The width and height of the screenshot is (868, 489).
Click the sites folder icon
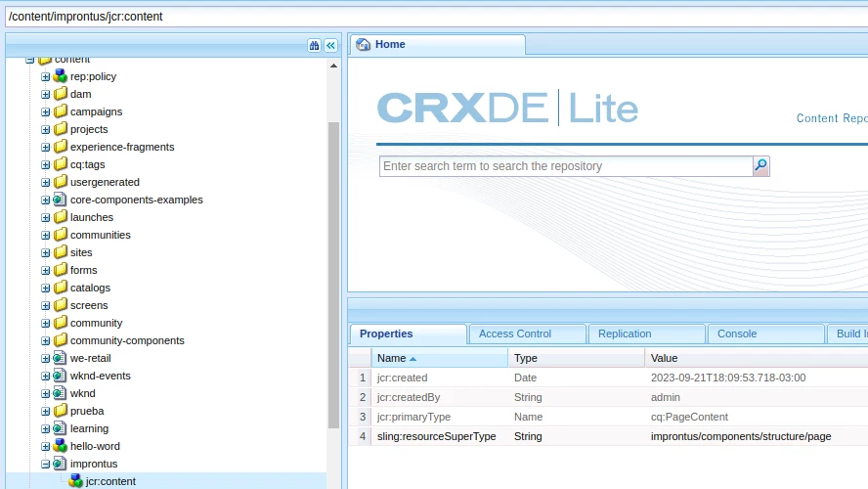[x=60, y=252]
